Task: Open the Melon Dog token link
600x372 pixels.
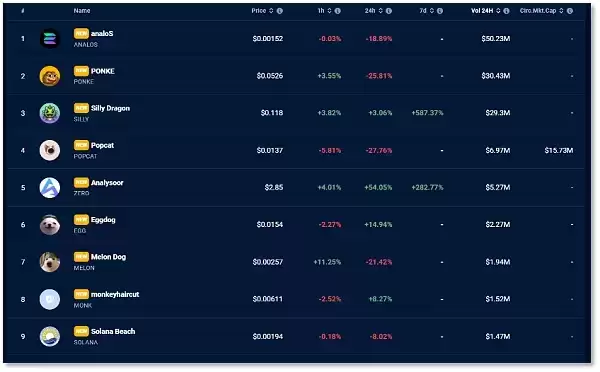Action: point(108,257)
